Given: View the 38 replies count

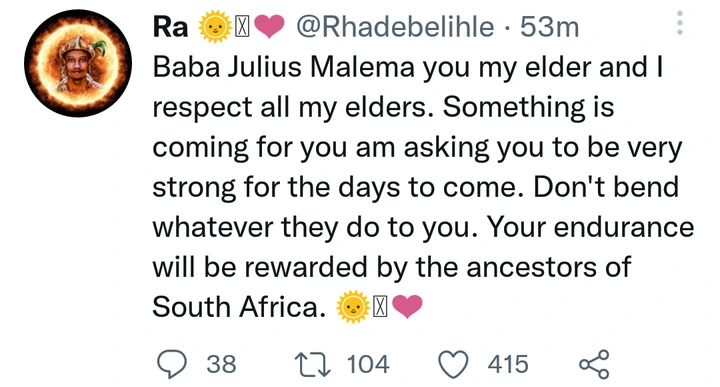Looking at the screenshot, I should (x=221, y=365).
